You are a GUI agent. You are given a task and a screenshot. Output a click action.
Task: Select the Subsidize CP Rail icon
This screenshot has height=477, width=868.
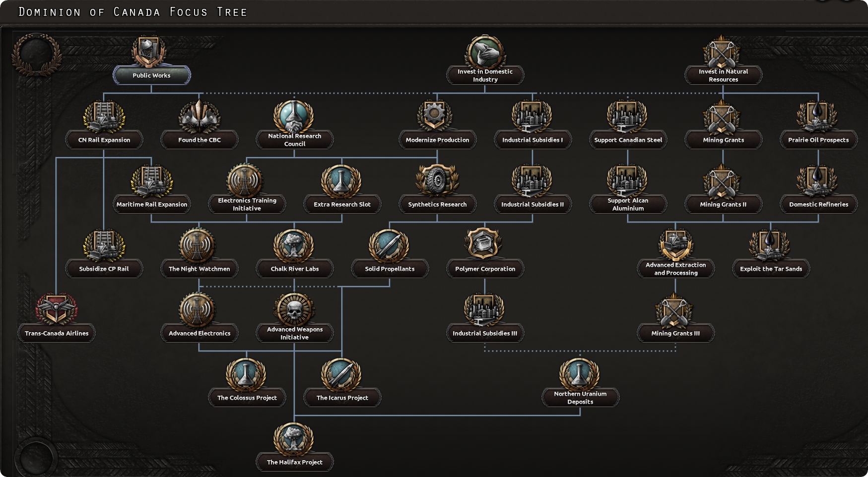(x=104, y=246)
